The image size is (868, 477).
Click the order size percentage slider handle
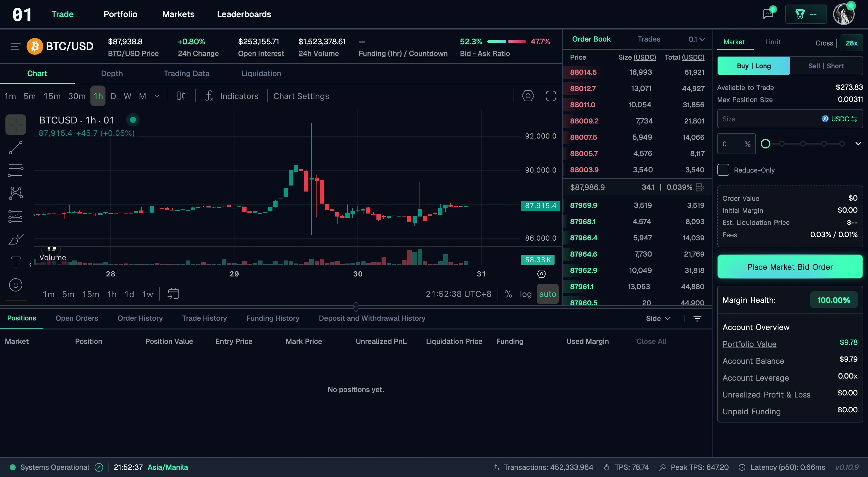765,144
